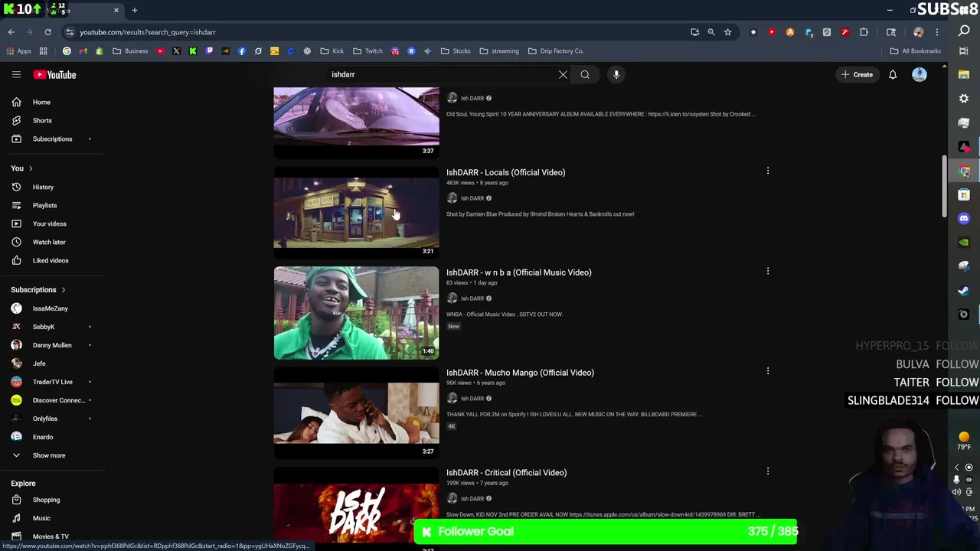Viewport: 980px width, 551px height.
Task: Start voice search with the microphone
Action: (x=616, y=74)
